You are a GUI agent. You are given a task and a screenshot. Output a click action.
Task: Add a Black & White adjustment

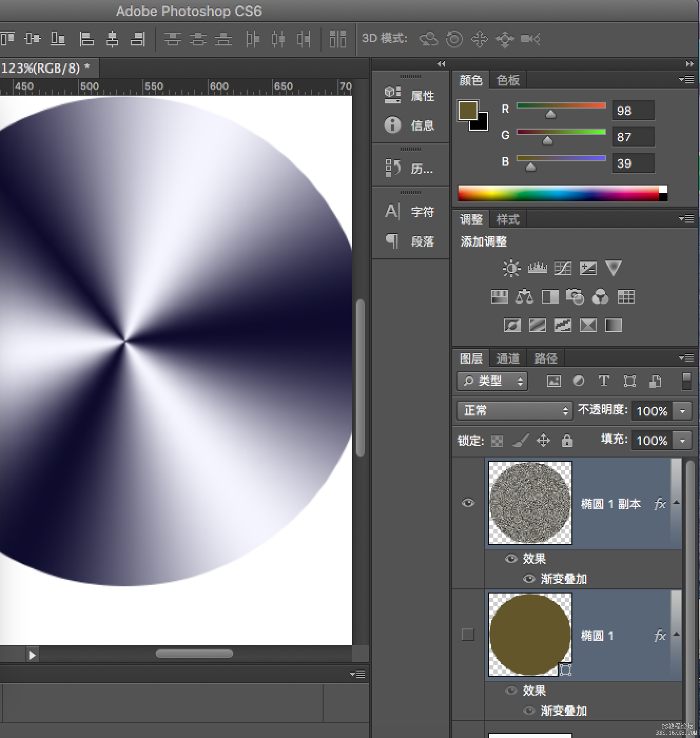tap(550, 297)
